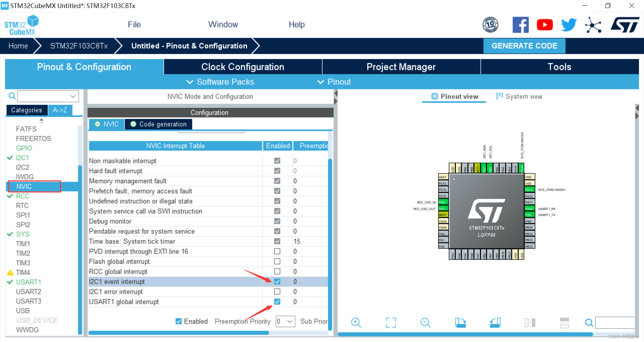This screenshot has width=644, height=342.
Task: Select the green PA9 pin on chip
Action: [x=529, y=215]
